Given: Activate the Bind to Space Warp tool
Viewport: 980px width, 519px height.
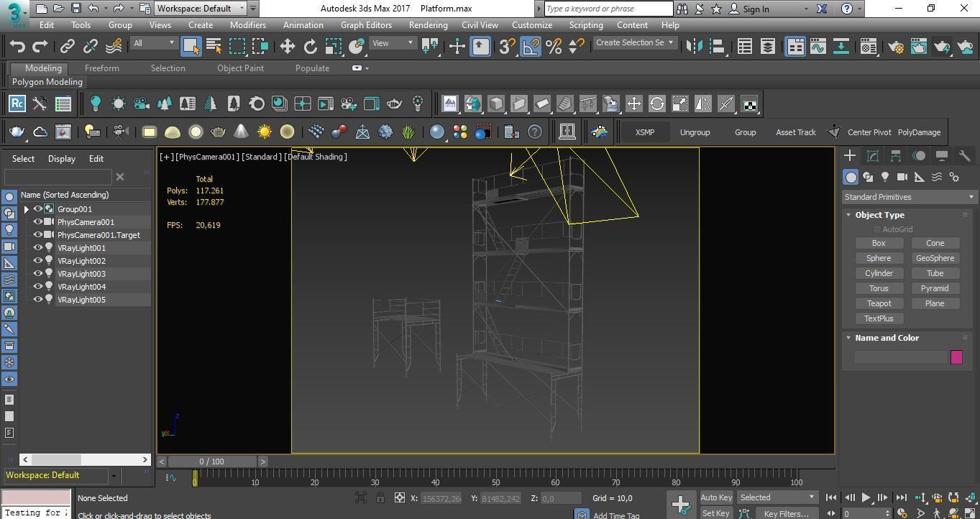Looking at the screenshot, I should point(114,47).
